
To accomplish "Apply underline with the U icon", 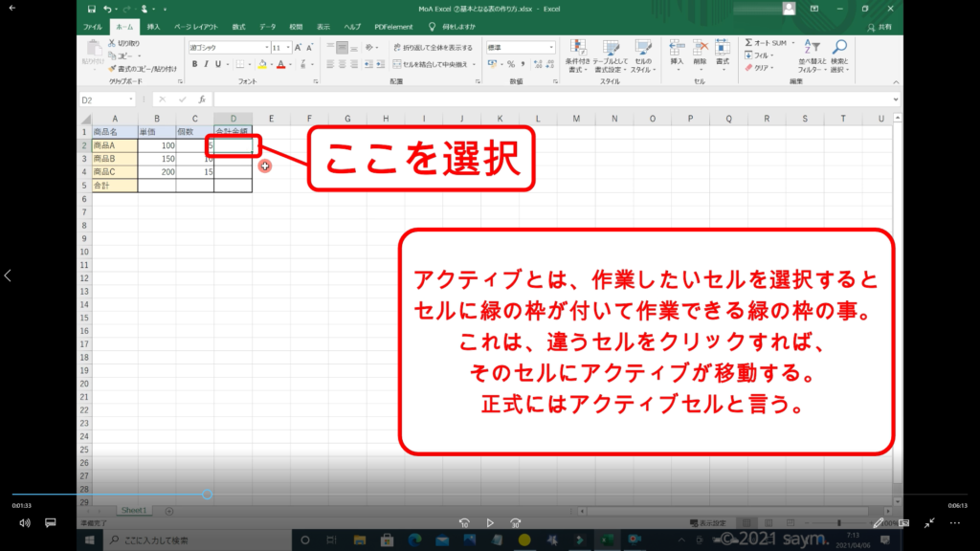I will click(218, 64).
